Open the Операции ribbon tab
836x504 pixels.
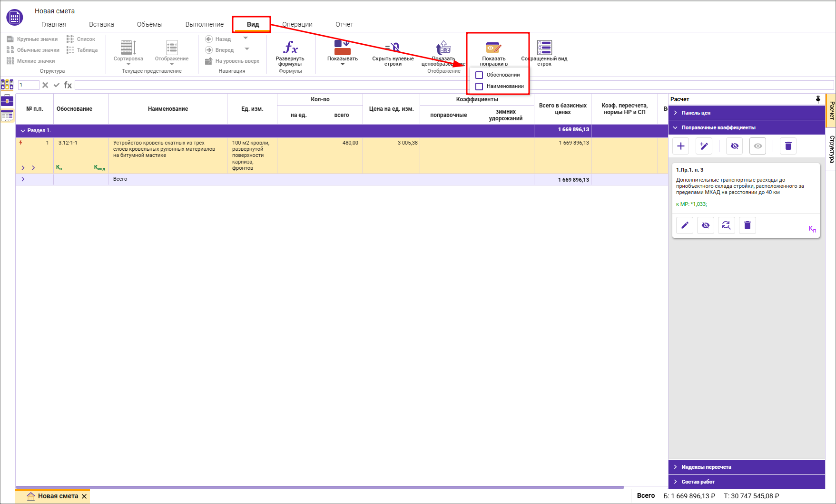click(297, 24)
